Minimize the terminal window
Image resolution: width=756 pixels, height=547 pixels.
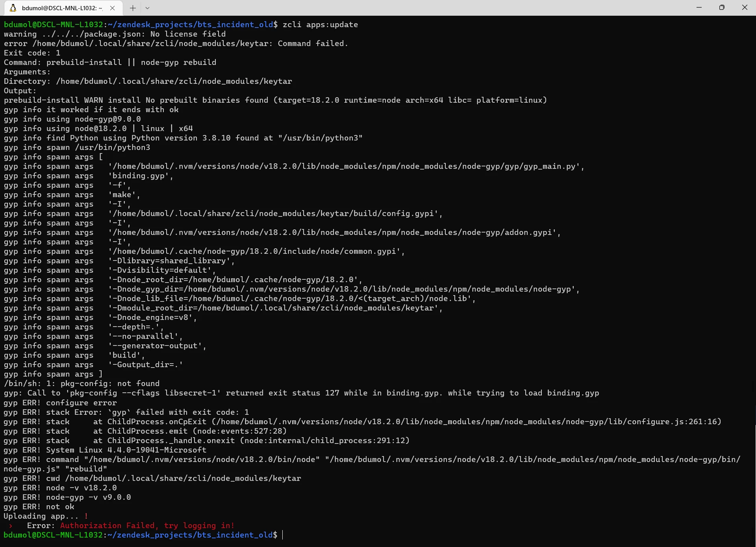(699, 7)
